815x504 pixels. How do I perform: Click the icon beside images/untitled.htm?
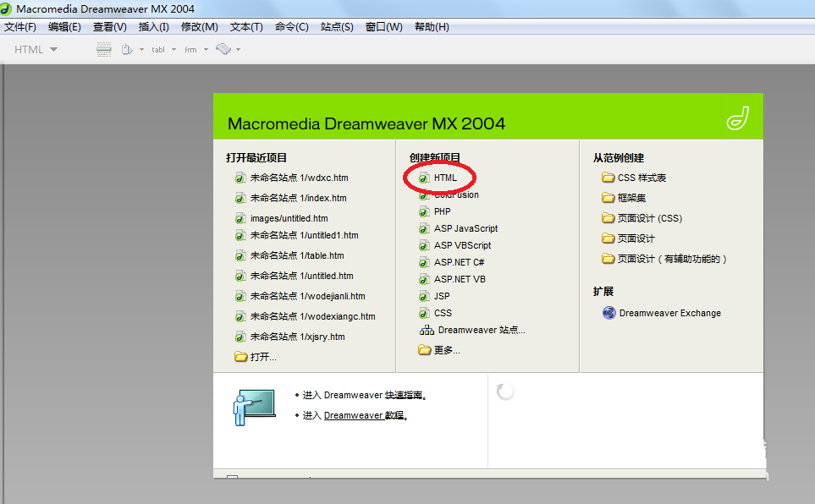coord(240,219)
